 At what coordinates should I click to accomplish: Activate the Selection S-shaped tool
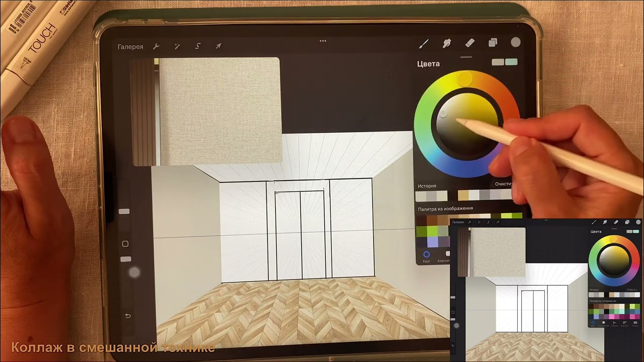click(x=198, y=46)
